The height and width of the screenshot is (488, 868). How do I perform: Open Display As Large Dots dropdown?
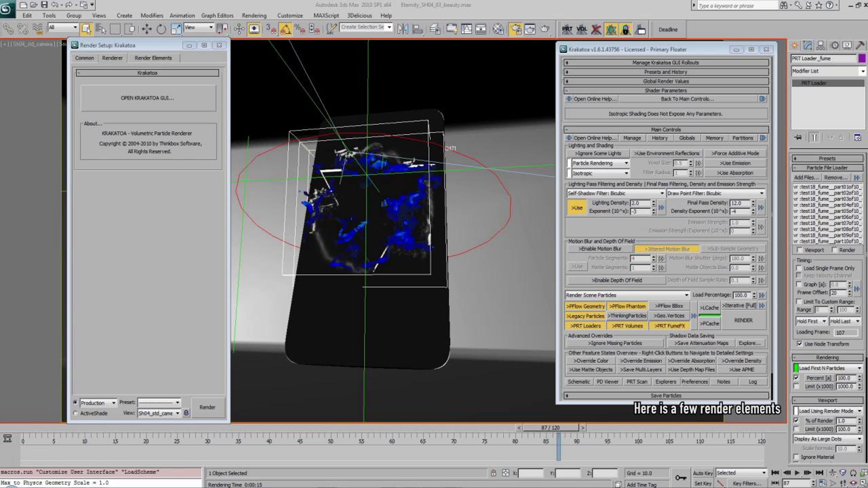[828, 439]
